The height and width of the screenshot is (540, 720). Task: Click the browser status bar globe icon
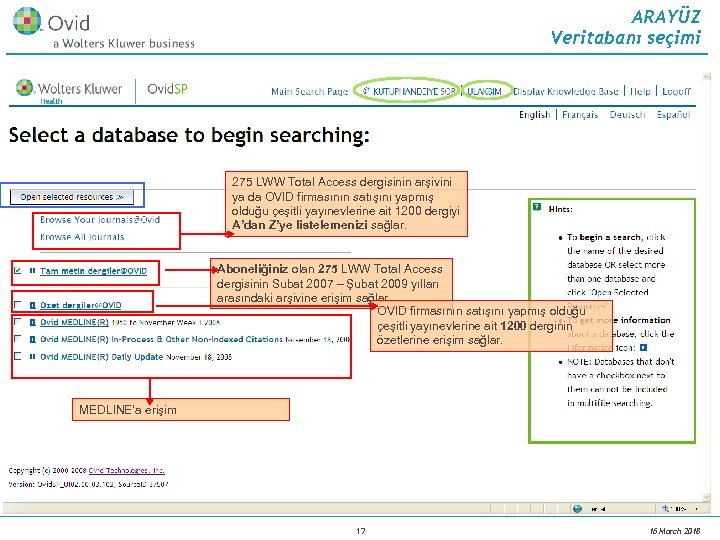click(x=578, y=508)
